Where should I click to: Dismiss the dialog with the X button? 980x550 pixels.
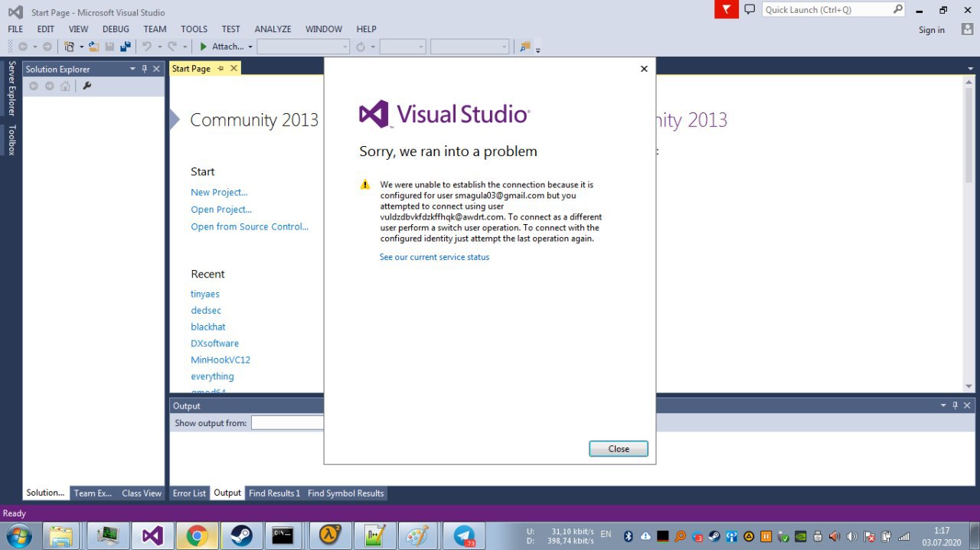pos(644,69)
